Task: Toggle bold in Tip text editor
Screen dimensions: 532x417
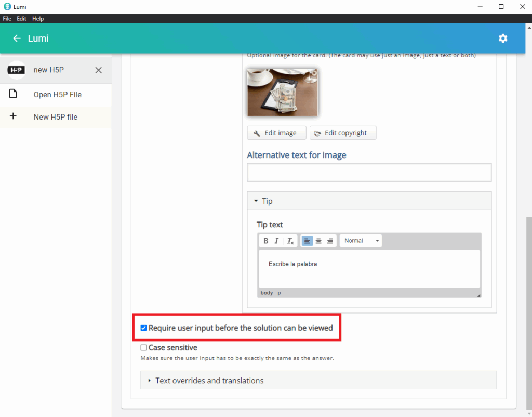Action: (x=266, y=241)
